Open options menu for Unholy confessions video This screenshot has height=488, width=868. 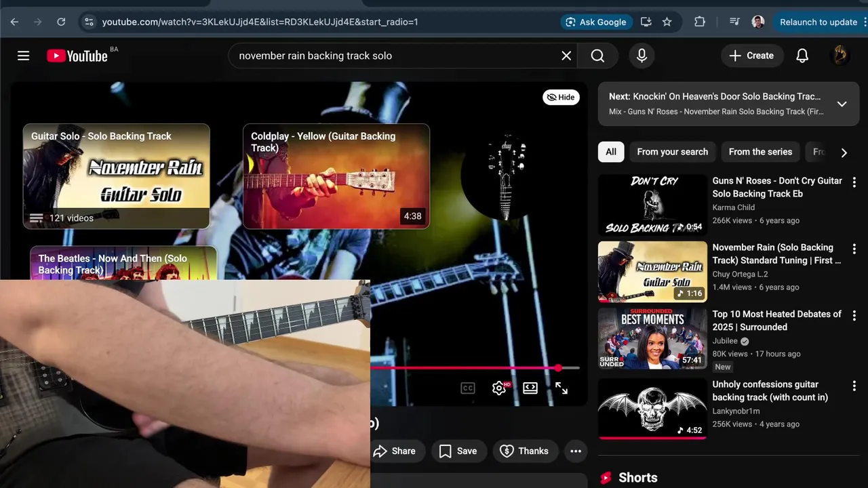(x=854, y=386)
